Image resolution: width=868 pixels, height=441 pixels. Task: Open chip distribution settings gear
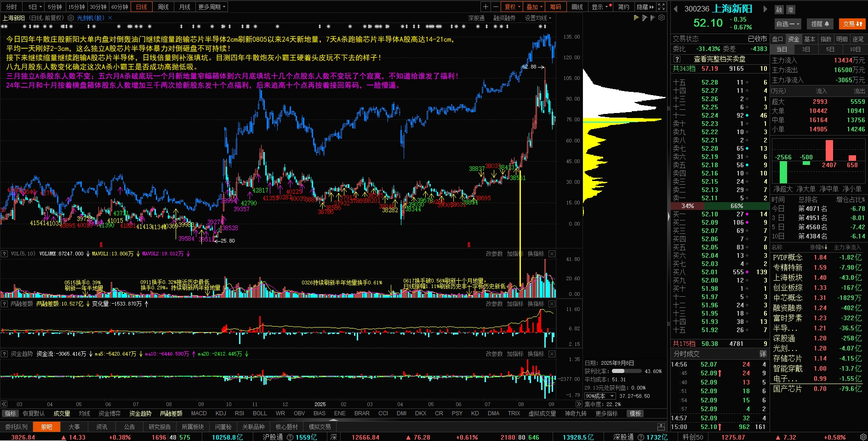click(662, 18)
